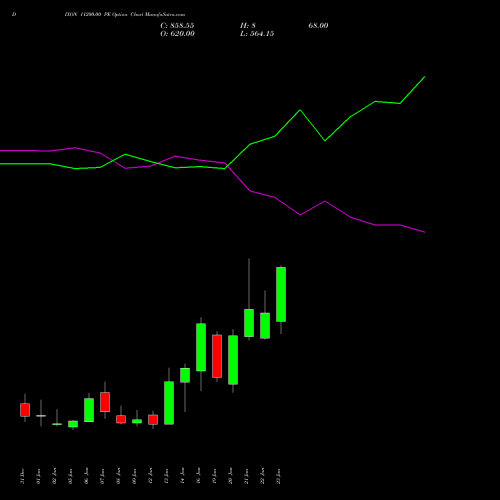
Task: Click the purple indicator line's end point
Action: pyautogui.click(x=425, y=232)
